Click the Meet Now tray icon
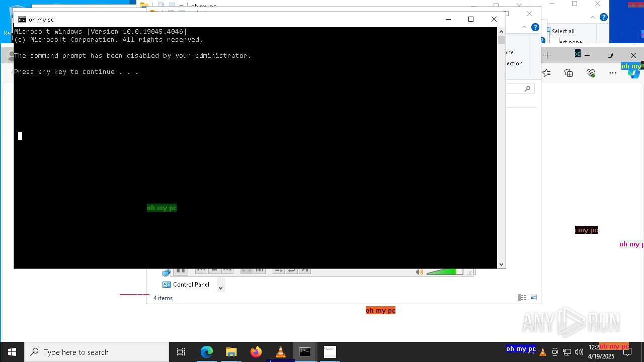 click(x=555, y=352)
